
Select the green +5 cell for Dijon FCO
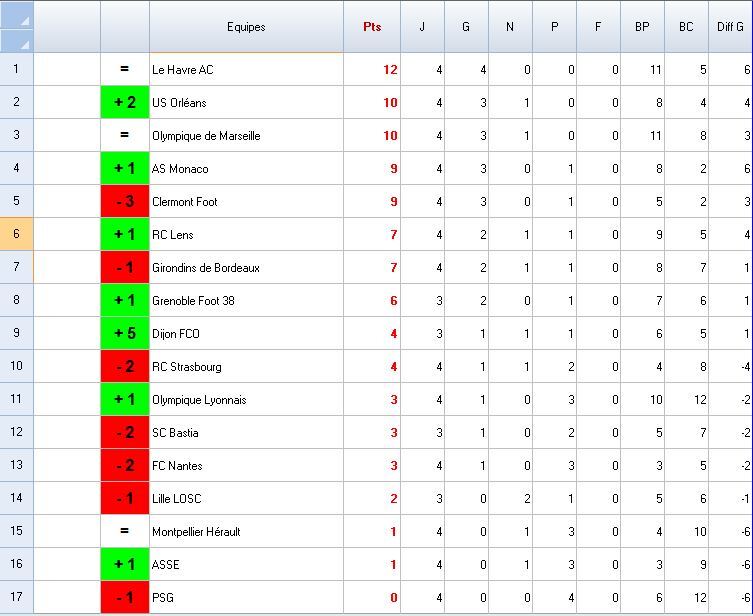[125, 333]
